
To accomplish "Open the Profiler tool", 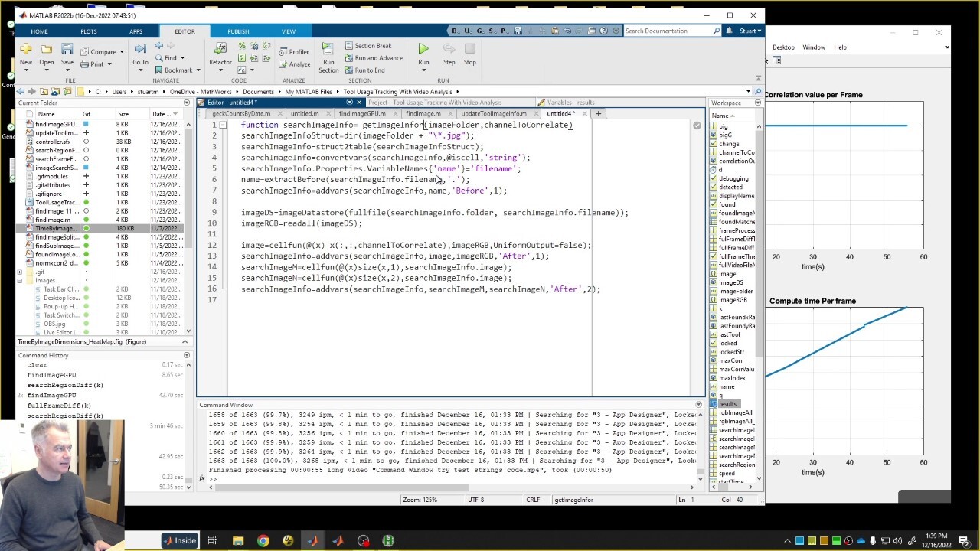I will pyautogui.click(x=292, y=52).
